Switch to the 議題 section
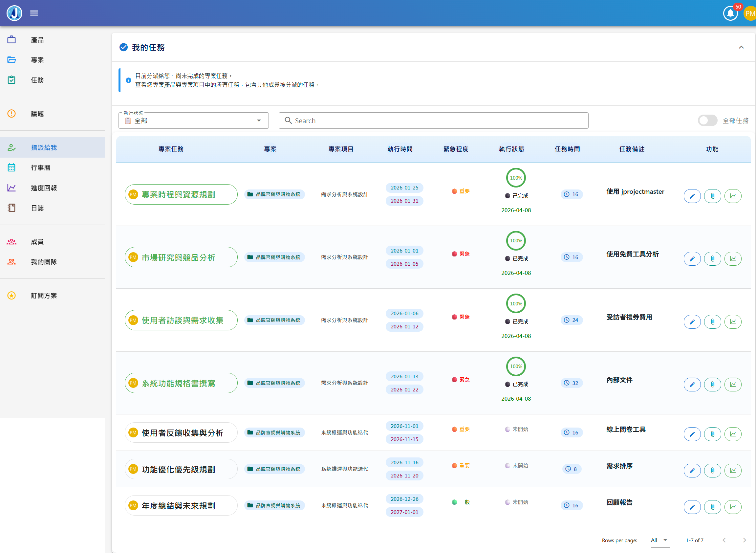Viewport: 756px width, 553px height. [x=37, y=114]
